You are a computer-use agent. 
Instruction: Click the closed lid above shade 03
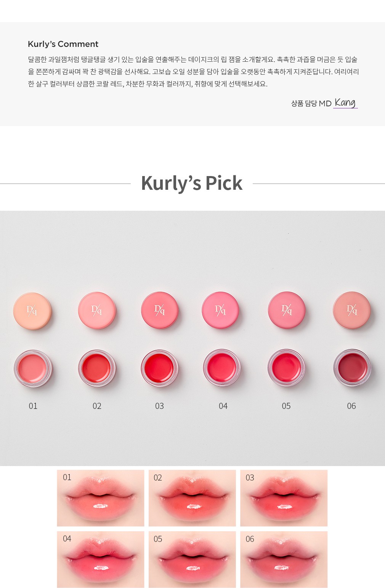pyautogui.click(x=159, y=310)
